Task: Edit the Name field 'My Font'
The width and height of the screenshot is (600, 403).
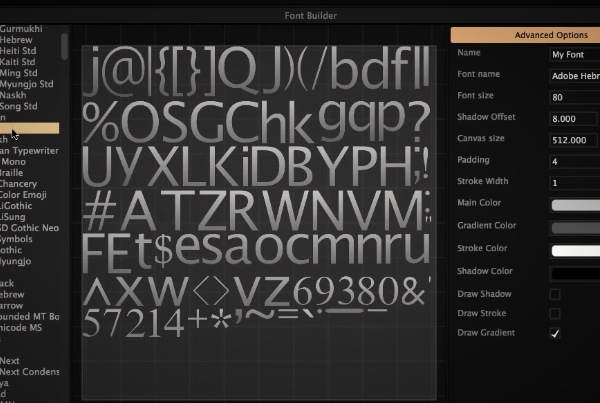Action: tap(575, 55)
